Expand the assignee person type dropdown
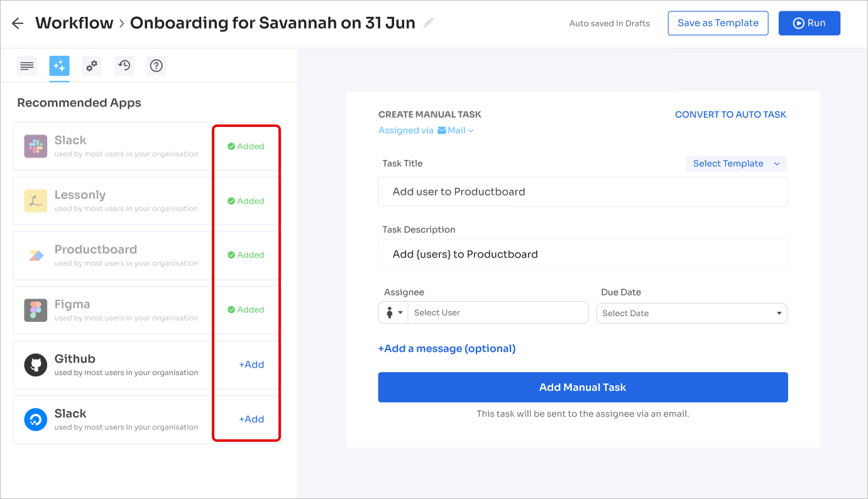The height and width of the screenshot is (499, 868). [393, 312]
